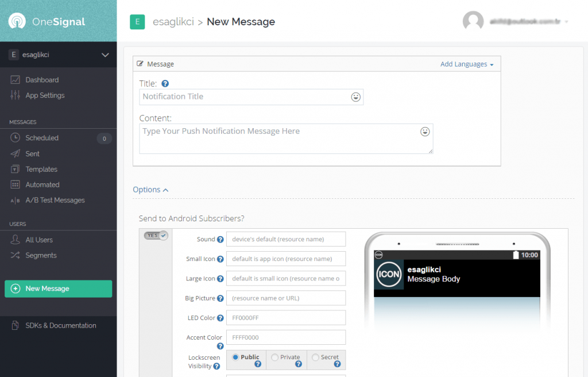Open the account email dropdown arrow
This screenshot has height=377, width=588.
(x=566, y=22)
